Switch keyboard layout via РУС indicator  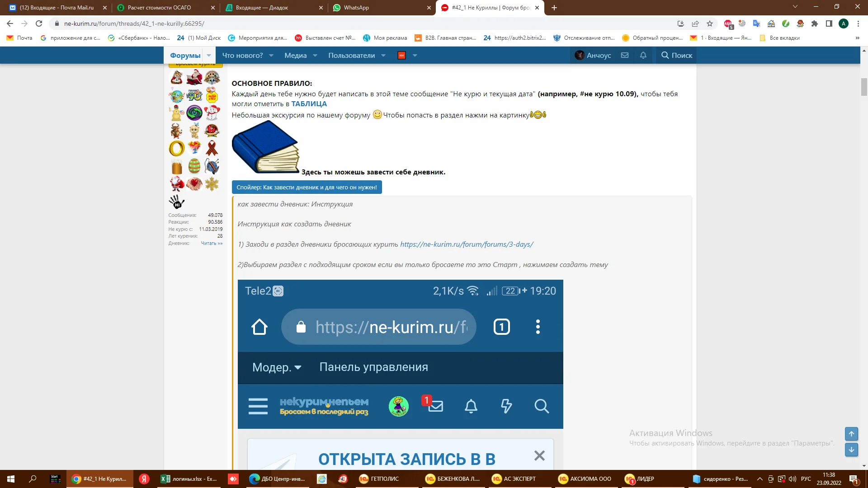coord(806,479)
